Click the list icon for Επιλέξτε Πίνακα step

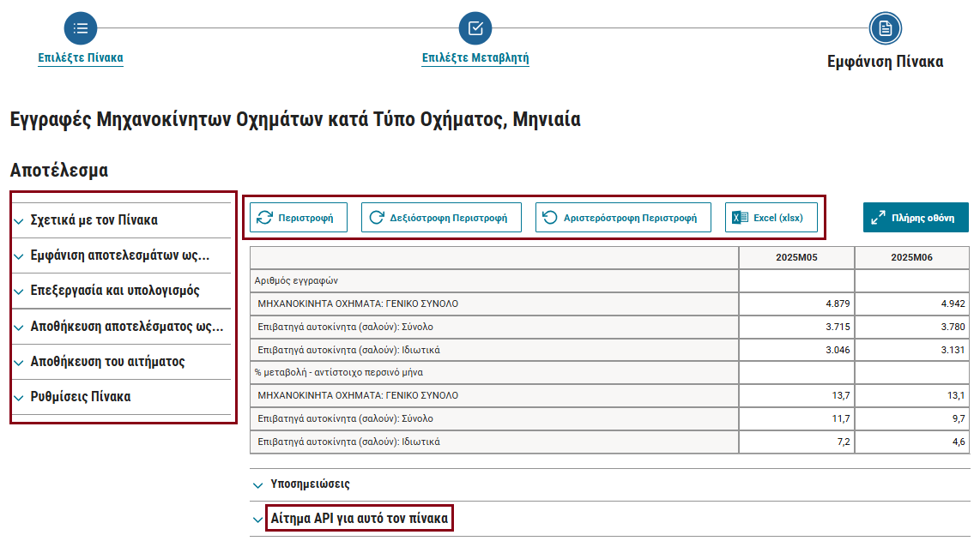pos(81,28)
